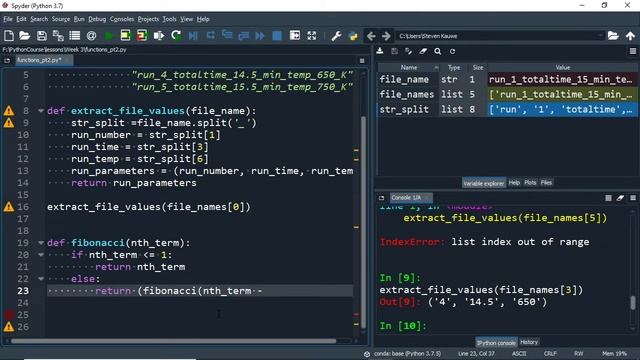The height and width of the screenshot is (360, 640).
Task: Click the @ symbol finder icon
Action: point(91,36)
